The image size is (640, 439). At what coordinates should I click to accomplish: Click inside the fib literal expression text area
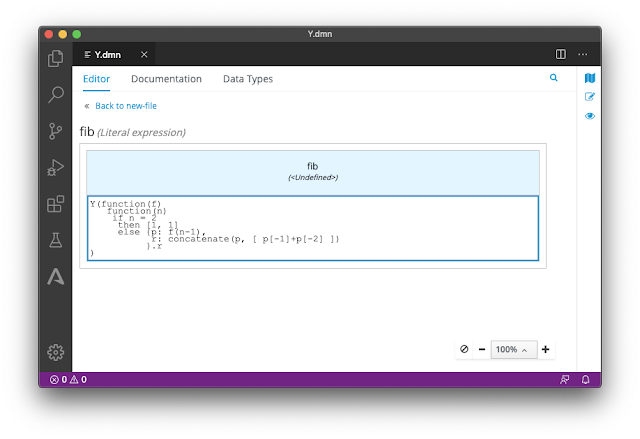click(x=313, y=228)
